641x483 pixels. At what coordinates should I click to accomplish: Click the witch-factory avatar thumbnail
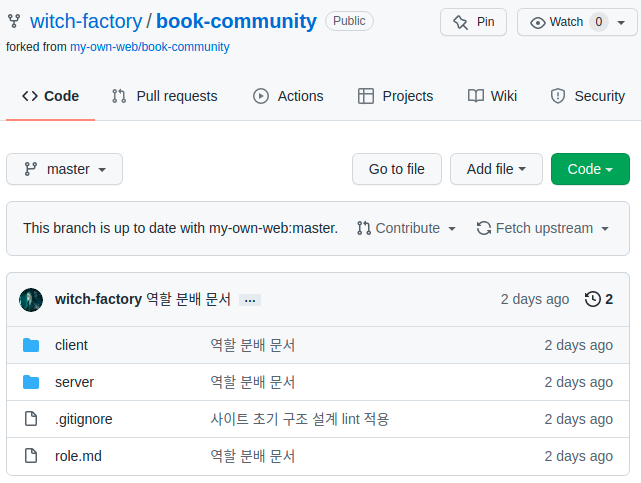[31, 299]
